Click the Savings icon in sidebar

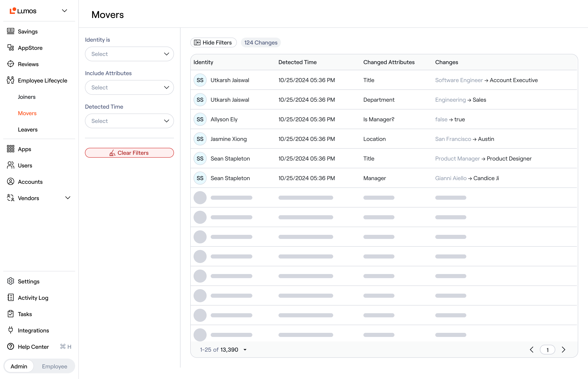pyautogui.click(x=11, y=31)
